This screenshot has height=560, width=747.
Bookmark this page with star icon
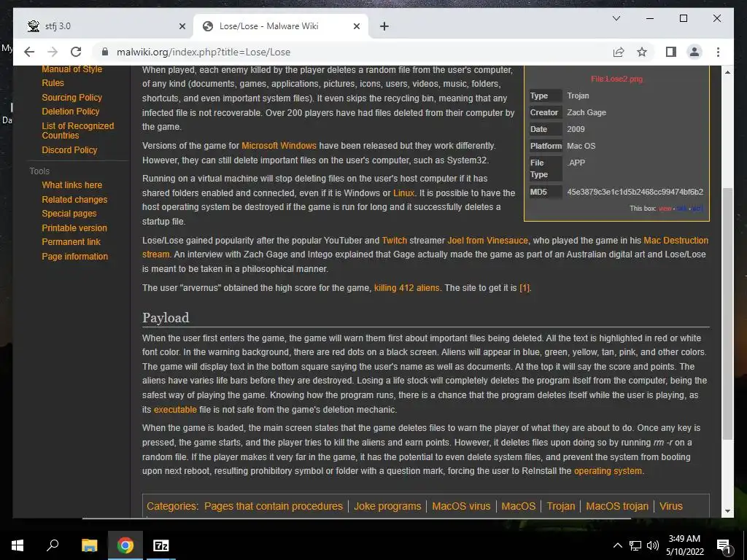[x=642, y=52]
